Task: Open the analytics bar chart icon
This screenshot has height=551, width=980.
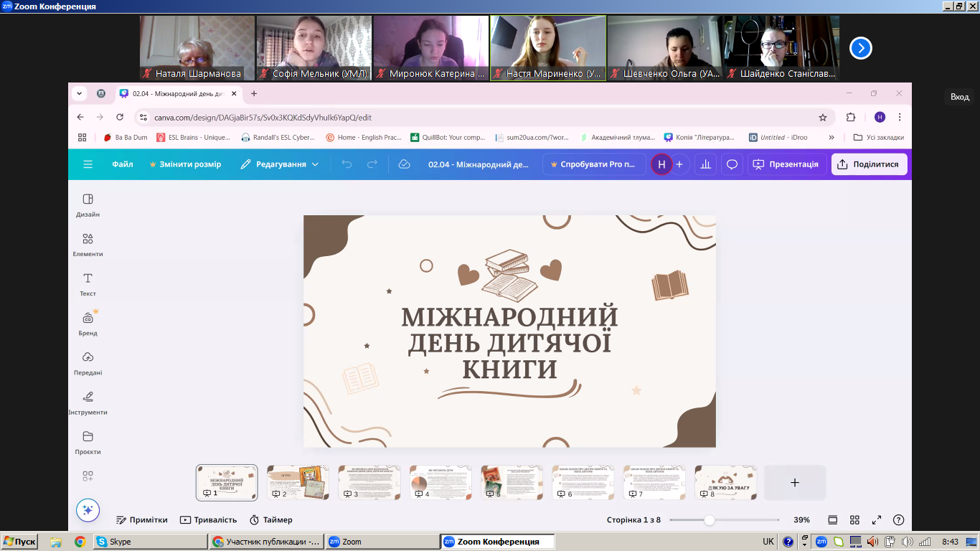Action: (x=705, y=164)
